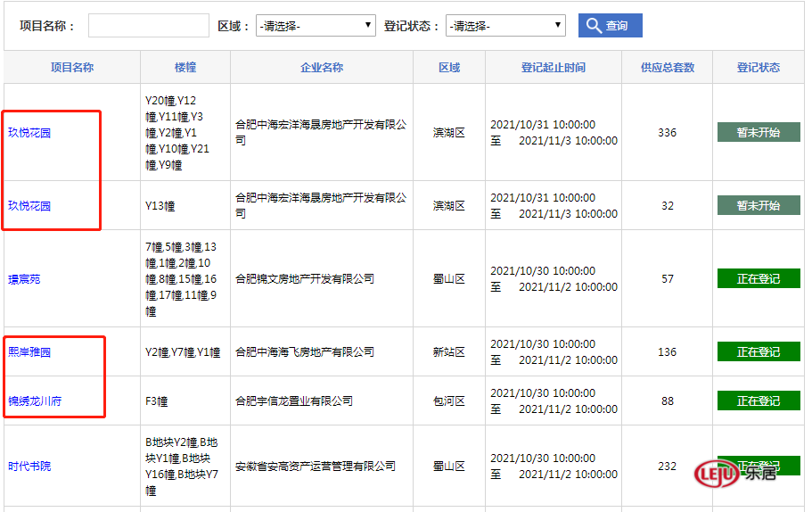The height and width of the screenshot is (512, 812).
Task: Select 滨湖区 region cell for Y13幢 row
Action: coord(449,206)
